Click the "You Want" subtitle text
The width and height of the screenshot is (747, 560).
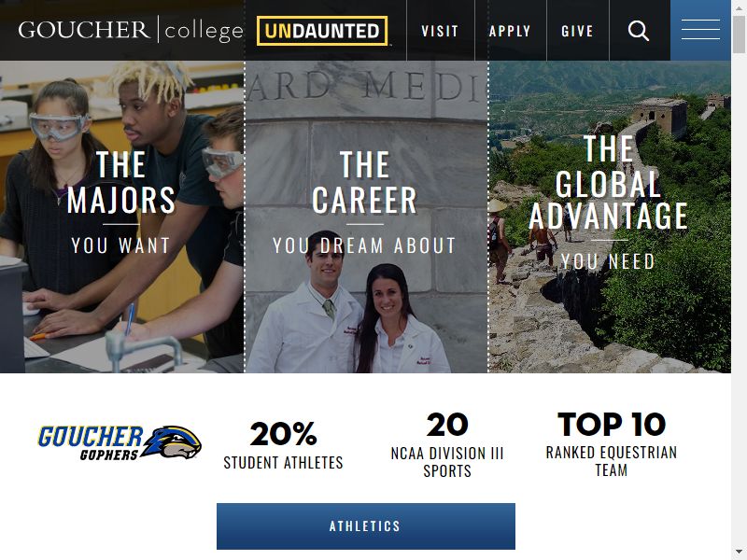[120, 245]
